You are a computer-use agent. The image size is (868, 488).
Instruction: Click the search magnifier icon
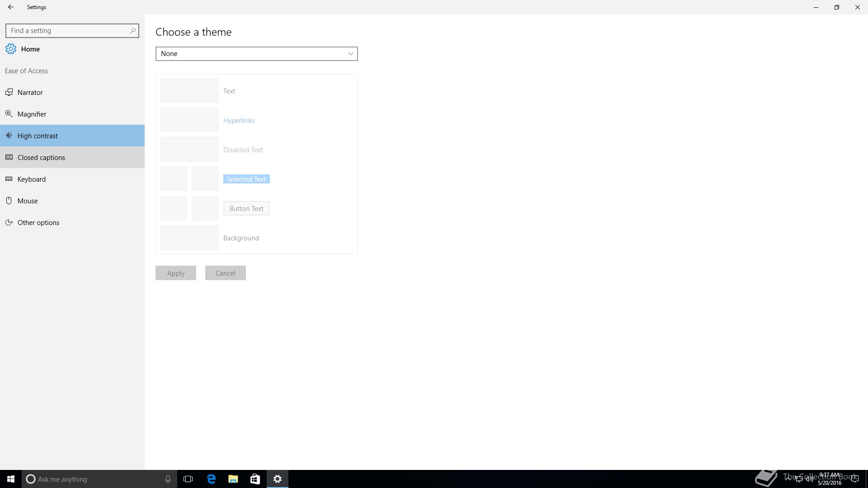pyautogui.click(x=132, y=31)
